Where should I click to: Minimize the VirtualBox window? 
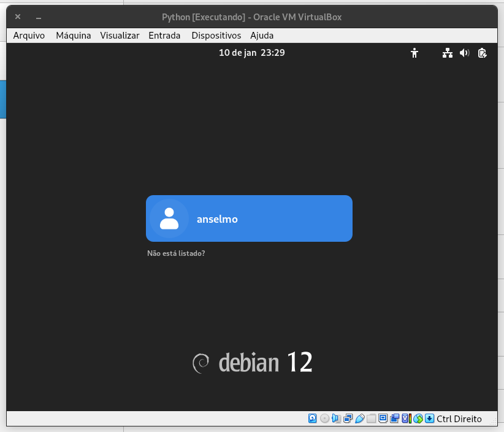tap(39, 17)
